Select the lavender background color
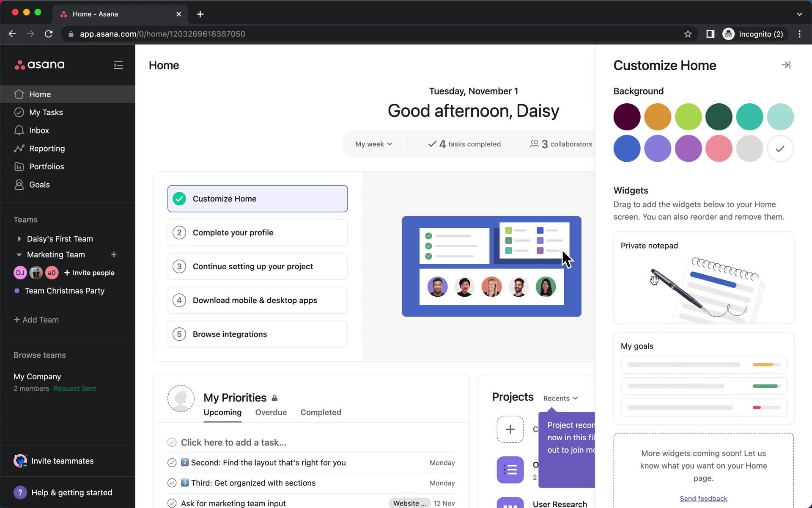This screenshot has height=508, width=812. click(658, 149)
